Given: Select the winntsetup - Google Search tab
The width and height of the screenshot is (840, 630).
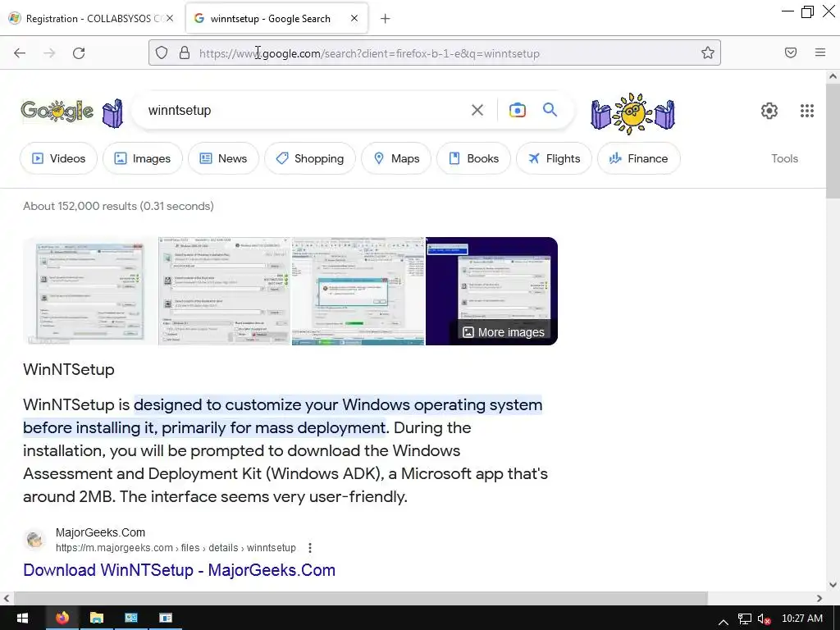Looking at the screenshot, I should [277, 19].
